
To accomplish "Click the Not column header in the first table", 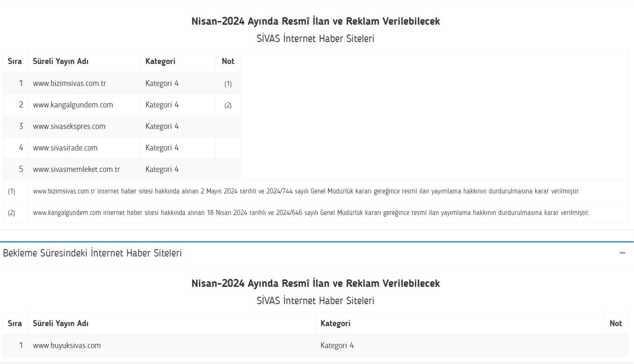I will (228, 61).
